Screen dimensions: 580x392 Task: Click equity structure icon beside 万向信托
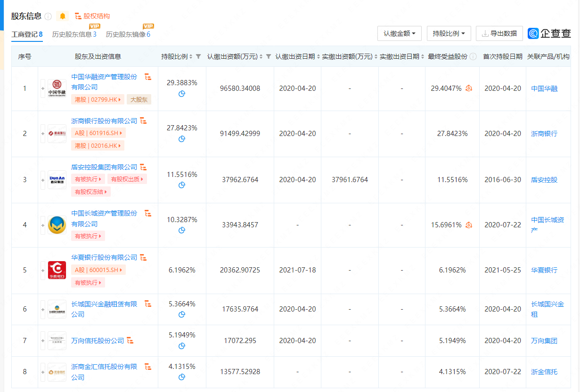(x=130, y=341)
